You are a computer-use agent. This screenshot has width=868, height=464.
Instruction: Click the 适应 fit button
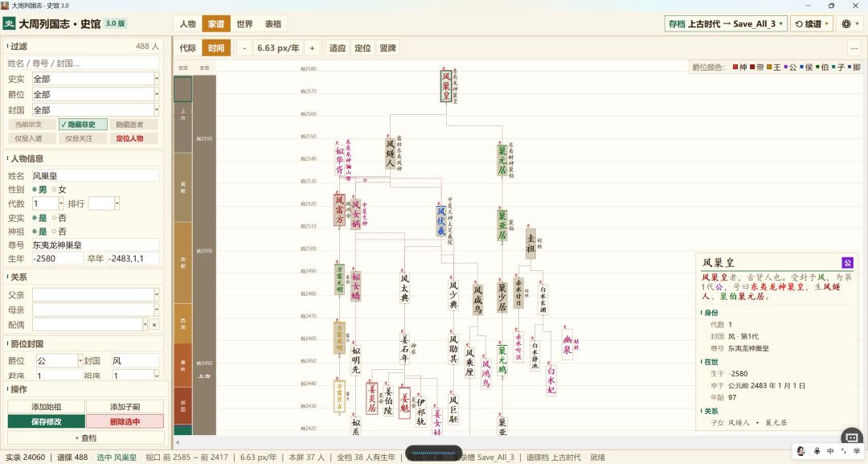click(338, 48)
